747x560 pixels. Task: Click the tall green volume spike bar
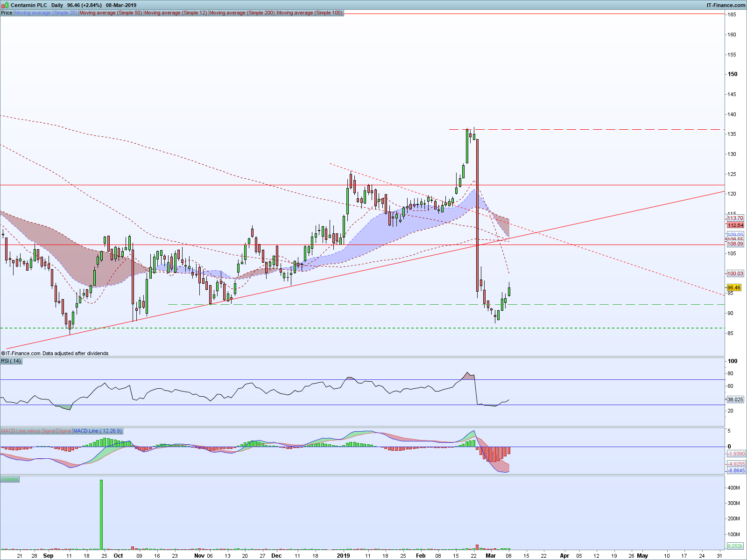[x=101, y=514]
